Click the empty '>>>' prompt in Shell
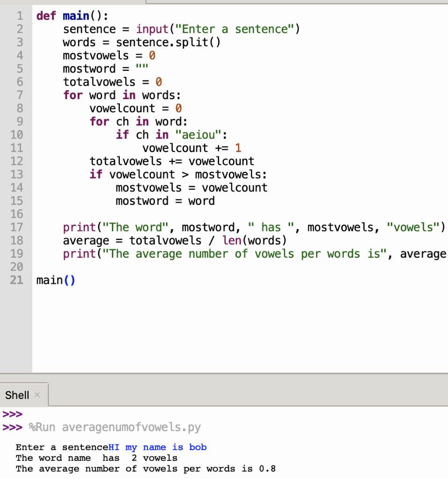Image resolution: width=448 pixels, height=479 pixels. point(13,414)
